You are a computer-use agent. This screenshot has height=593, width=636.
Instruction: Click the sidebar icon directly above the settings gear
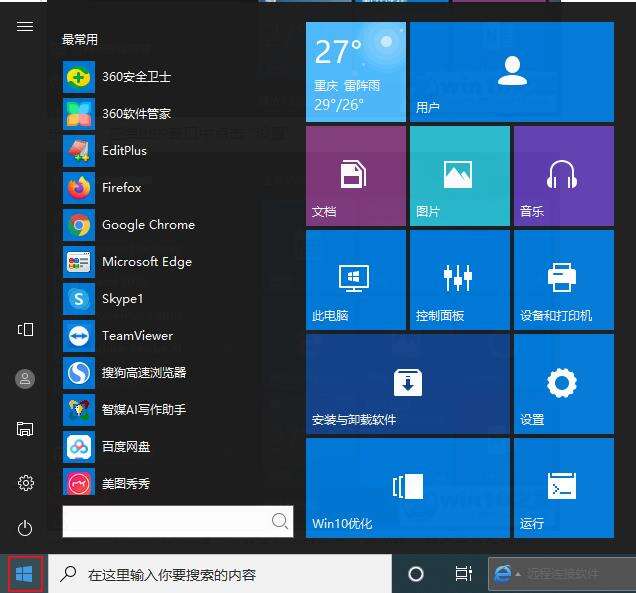25,428
